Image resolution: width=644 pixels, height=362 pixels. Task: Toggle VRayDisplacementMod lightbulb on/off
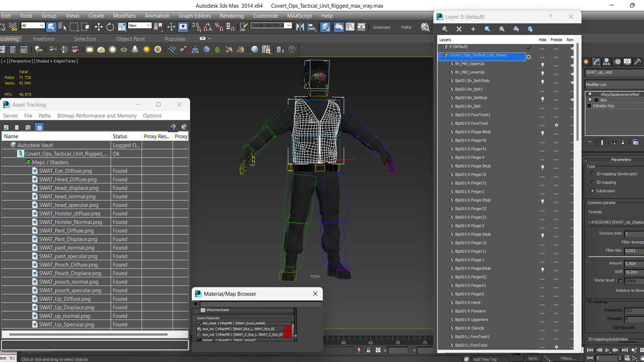coord(590,94)
